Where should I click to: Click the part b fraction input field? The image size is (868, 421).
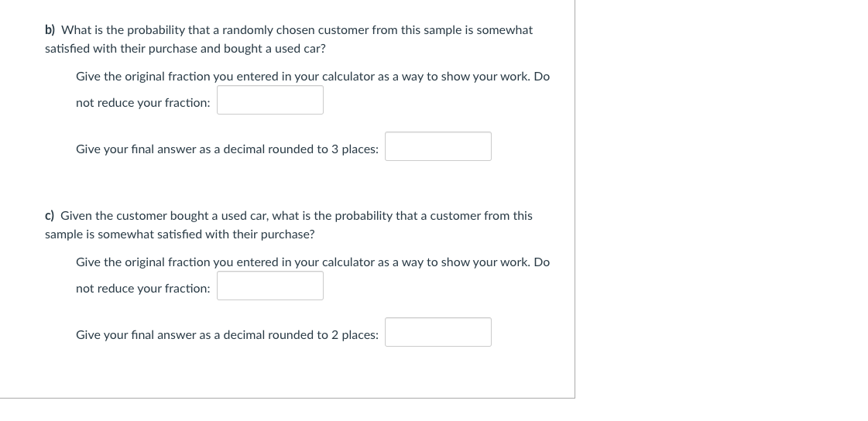(269, 101)
